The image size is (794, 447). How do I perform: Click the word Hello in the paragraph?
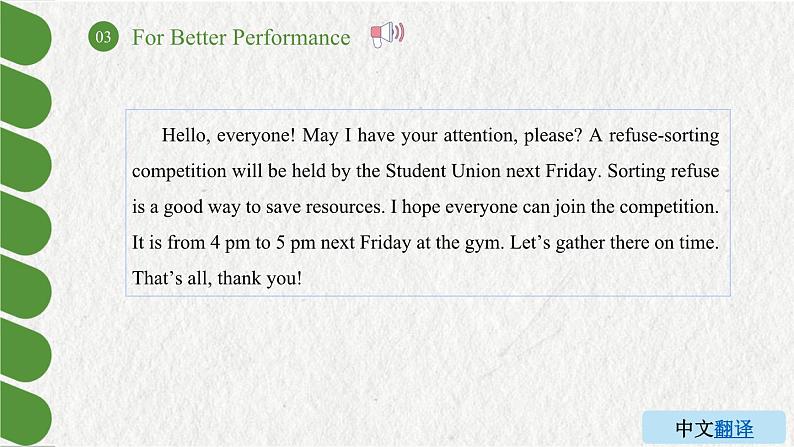point(183,135)
